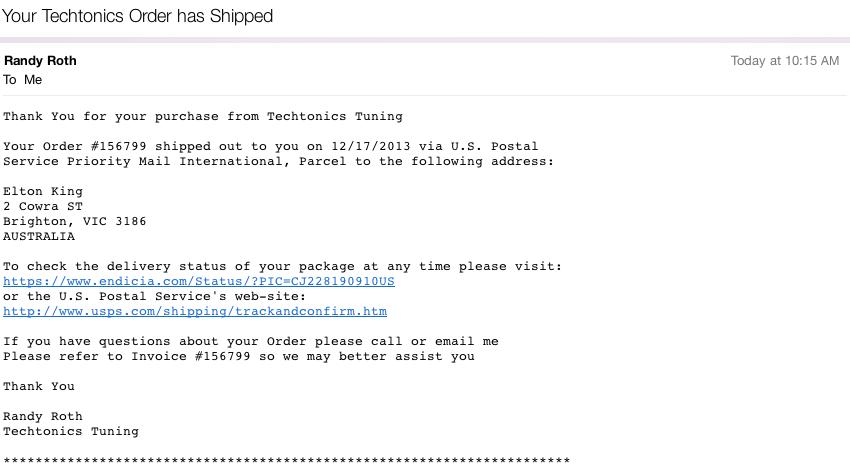Click "If you have questions about your Order" line
The width and height of the screenshot is (850, 470).
[250, 342]
